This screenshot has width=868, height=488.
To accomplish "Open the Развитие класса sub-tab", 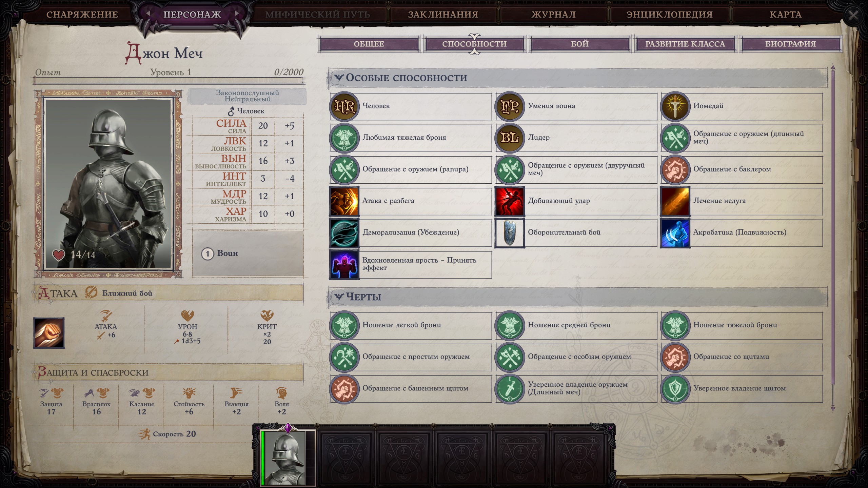I will pyautogui.click(x=685, y=44).
